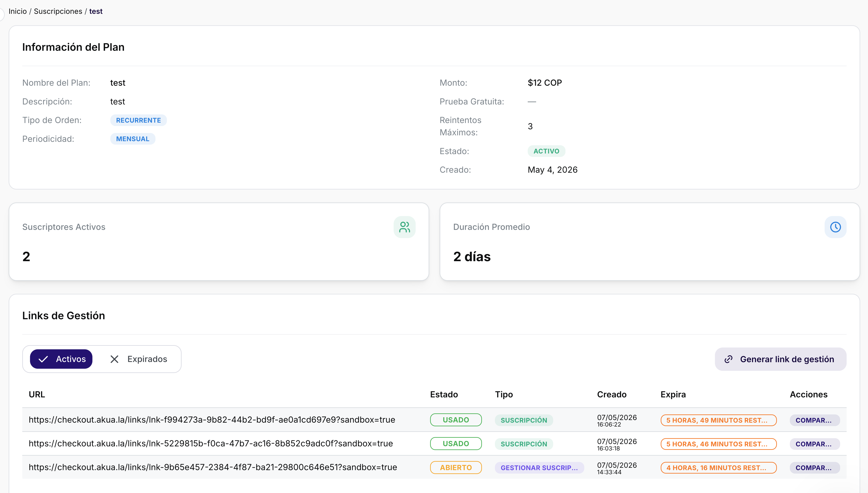The width and height of the screenshot is (868, 493).
Task: Click the GESTIONAR SUSCRIP... type tag
Action: 539,468
